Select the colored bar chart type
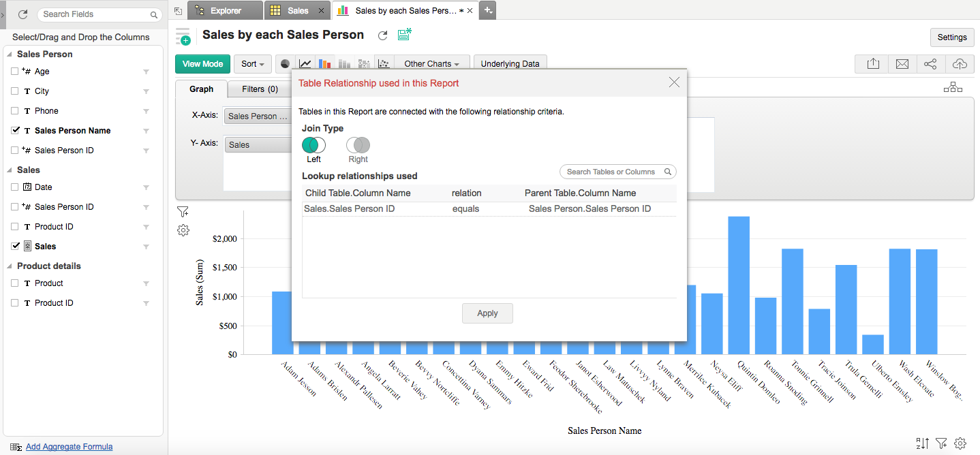 [325, 63]
